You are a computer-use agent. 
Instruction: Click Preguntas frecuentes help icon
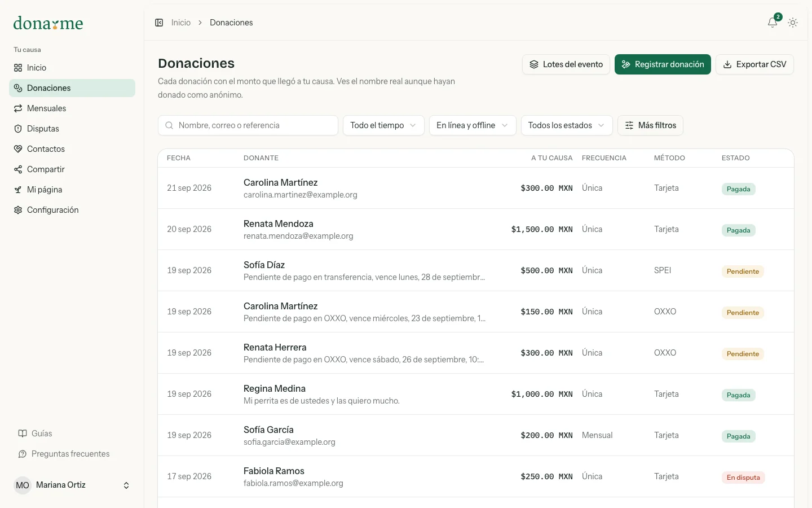click(x=23, y=454)
